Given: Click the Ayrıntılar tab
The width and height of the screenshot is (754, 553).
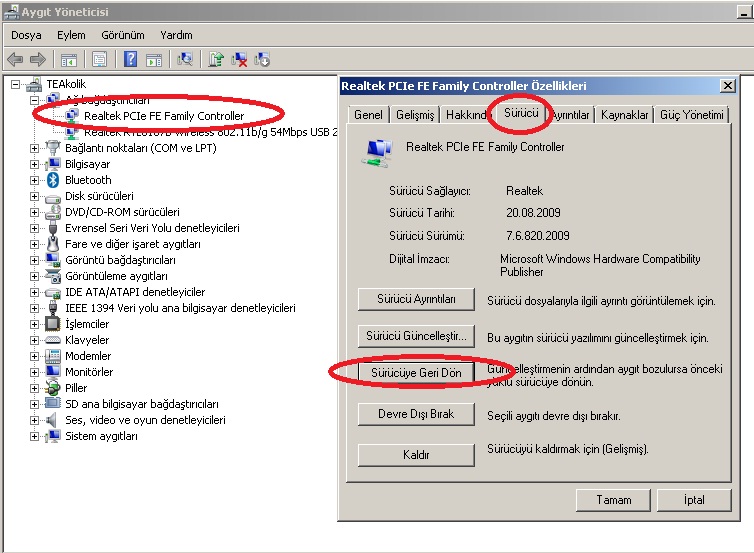Looking at the screenshot, I should pyautogui.click(x=571, y=115).
